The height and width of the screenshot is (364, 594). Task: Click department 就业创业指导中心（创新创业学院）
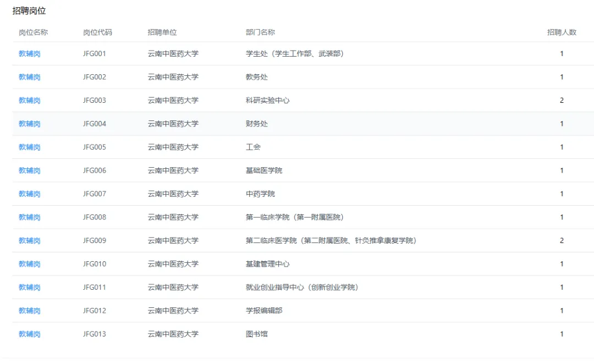(x=302, y=288)
